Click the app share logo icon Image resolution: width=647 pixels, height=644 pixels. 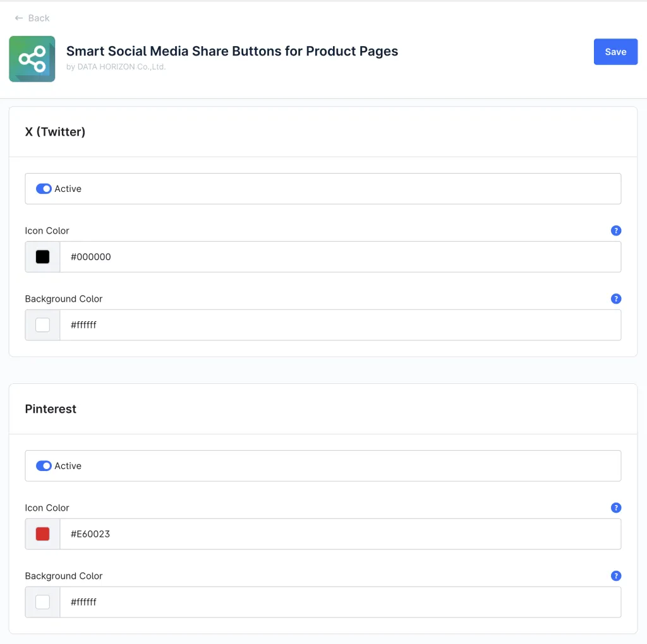[32, 59]
